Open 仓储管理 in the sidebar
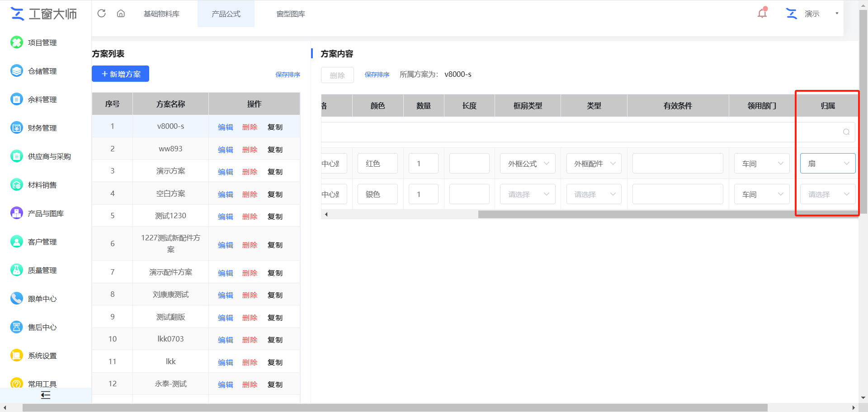The width and height of the screenshot is (868, 412). pos(42,71)
